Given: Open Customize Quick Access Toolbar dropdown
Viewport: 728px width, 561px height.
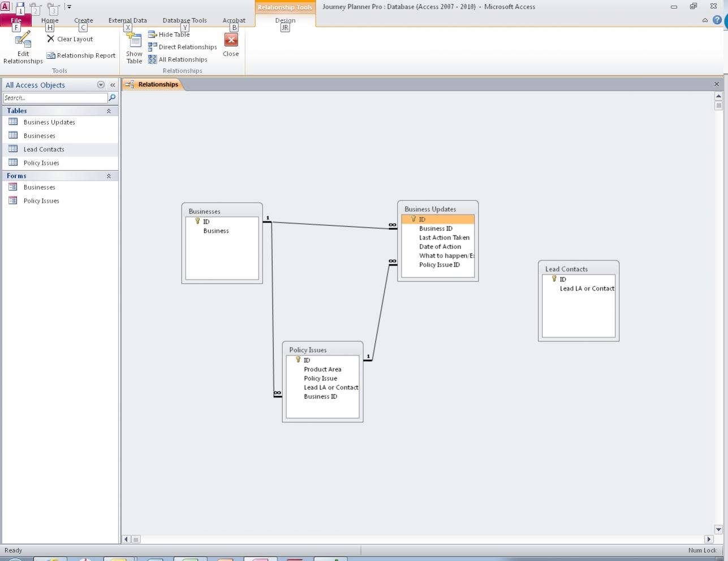Looking at the screenshot, I should pyautogui.click(x=69, y=7).
